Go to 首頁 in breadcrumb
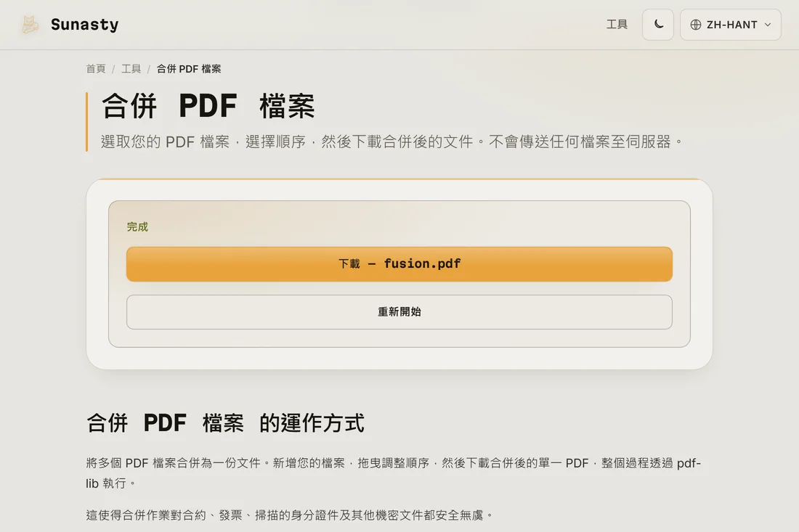The image size is (799, 532). pos(96,69)
